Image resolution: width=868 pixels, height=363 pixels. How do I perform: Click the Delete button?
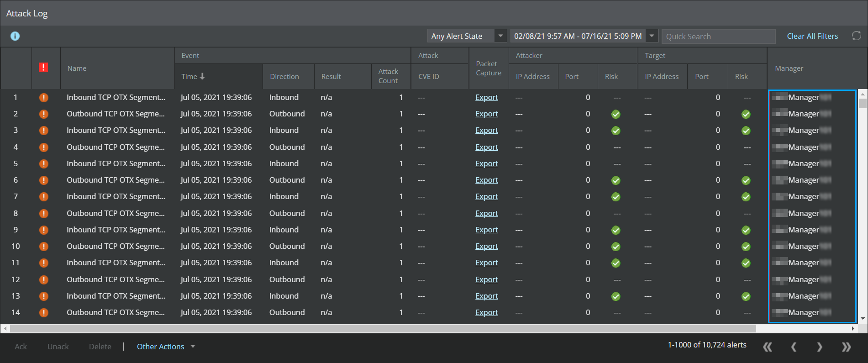click(x=100, y=347)
